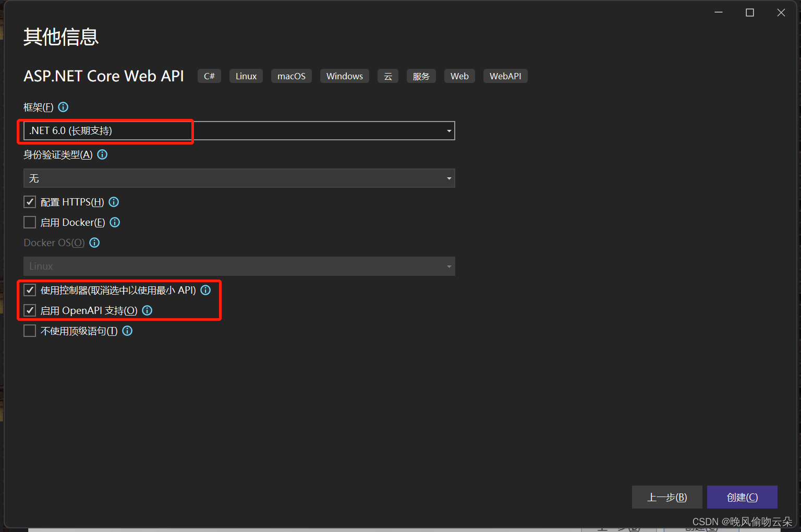Click the disabled Docker OS Linux dropdown
The height and width of the screenshot is (532, 801).
pyautogui.click(x=239, y=266)
